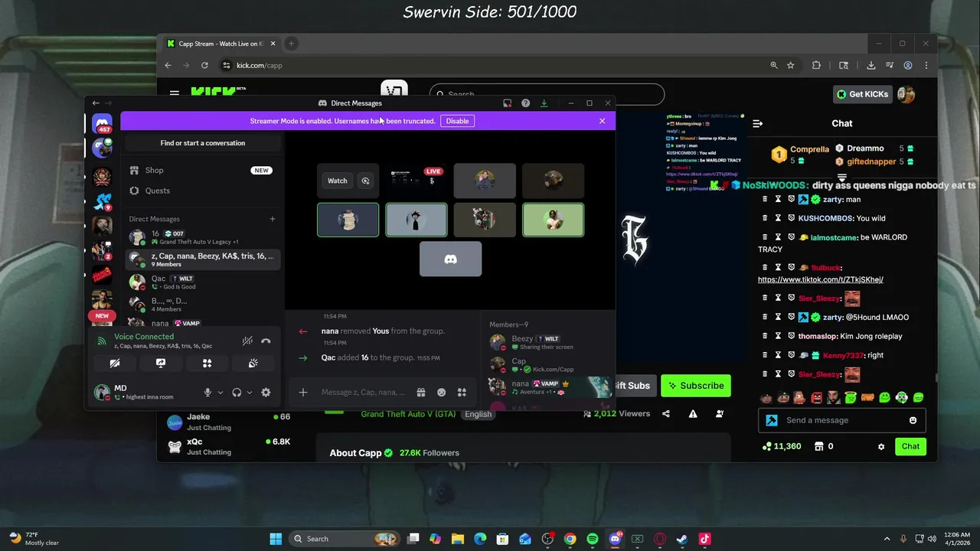Download the Discord update arrow icon
Viewport: 980px width, 551px height.
544,103
